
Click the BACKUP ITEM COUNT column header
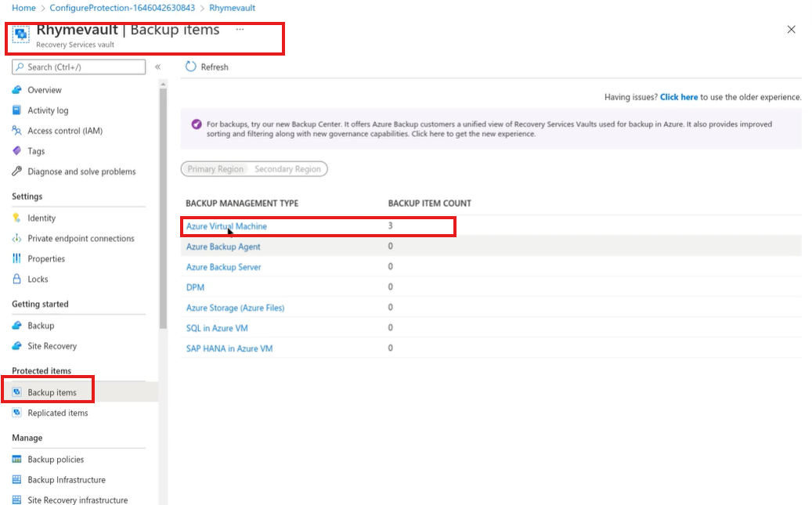(430, 203)
